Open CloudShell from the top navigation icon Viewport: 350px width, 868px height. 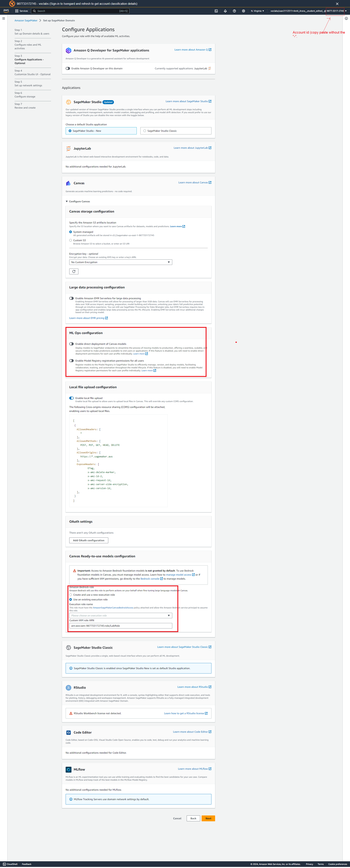click(216, 11)
